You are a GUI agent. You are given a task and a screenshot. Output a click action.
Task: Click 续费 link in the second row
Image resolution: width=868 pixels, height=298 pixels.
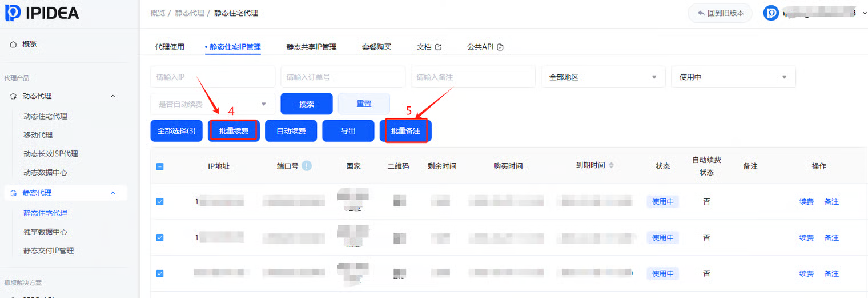806,237
